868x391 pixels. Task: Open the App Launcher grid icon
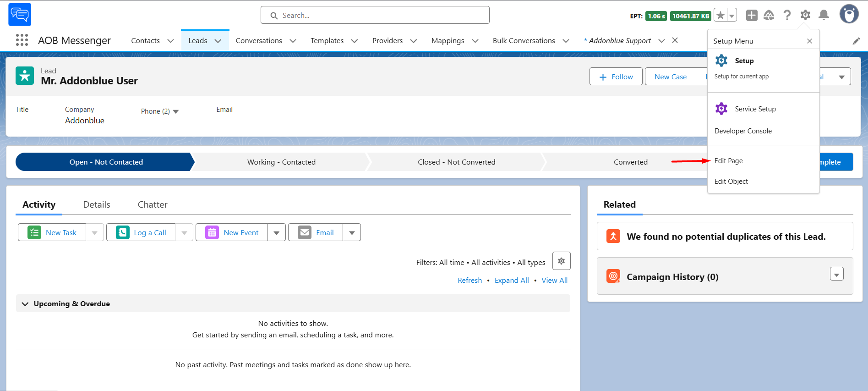tap(22, 40)
